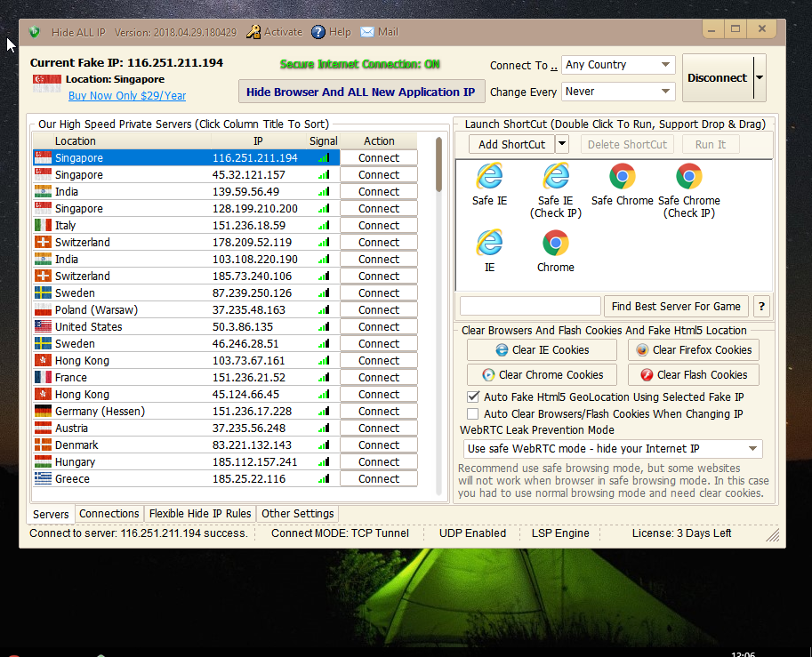
Task: Connect to France server 151.236.21.52
Action: (x=379, y=378)
